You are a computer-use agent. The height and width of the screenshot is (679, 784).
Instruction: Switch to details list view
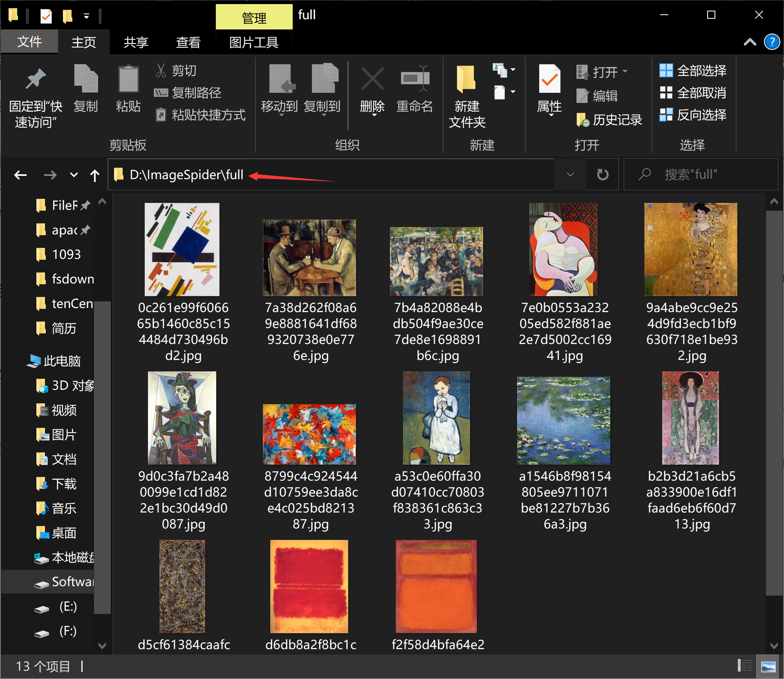745,666
